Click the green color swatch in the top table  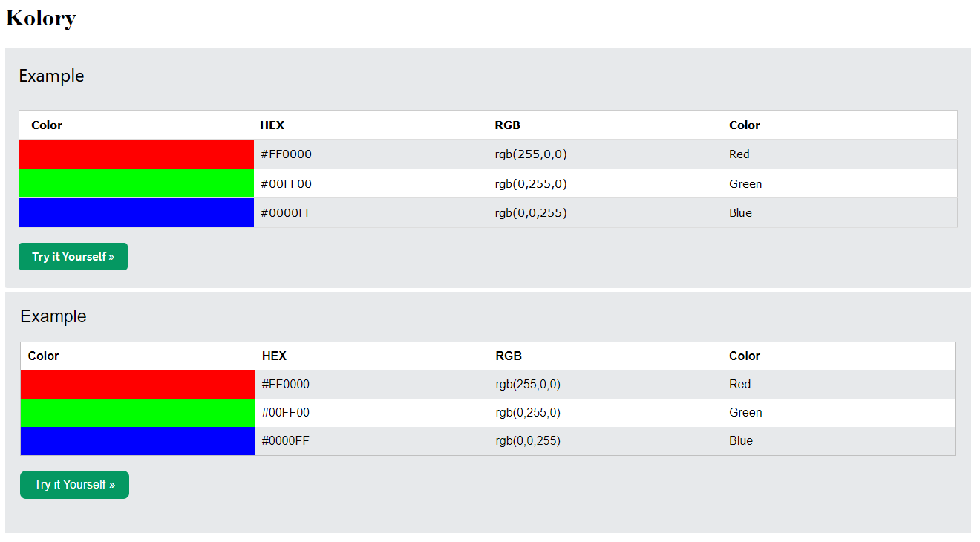pos(137,183)
